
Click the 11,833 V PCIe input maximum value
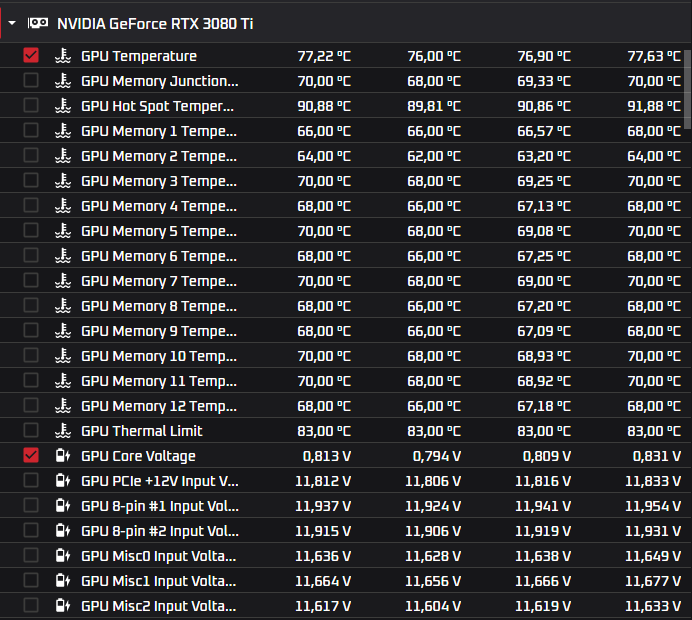(x=653, y=481)
